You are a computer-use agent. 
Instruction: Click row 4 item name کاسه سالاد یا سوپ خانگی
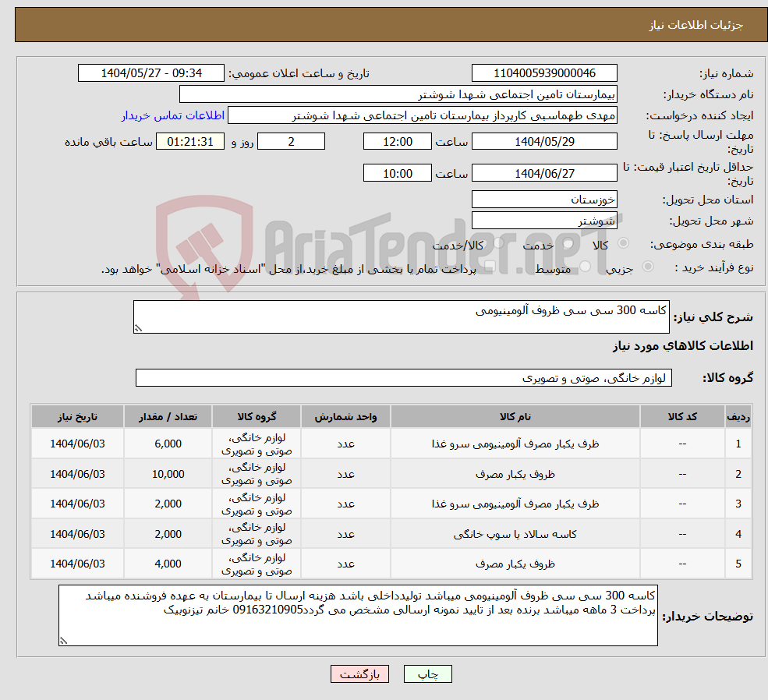[x=515, y=534]
